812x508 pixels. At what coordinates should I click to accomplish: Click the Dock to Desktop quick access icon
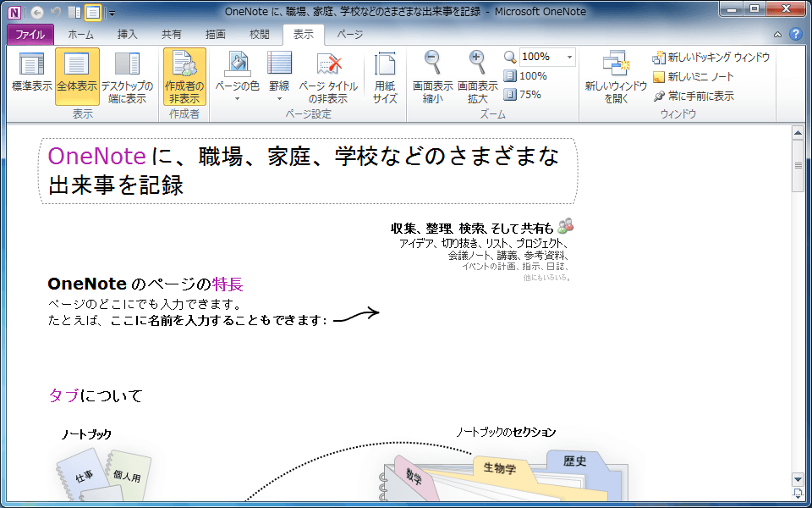(x=74, y=13)
